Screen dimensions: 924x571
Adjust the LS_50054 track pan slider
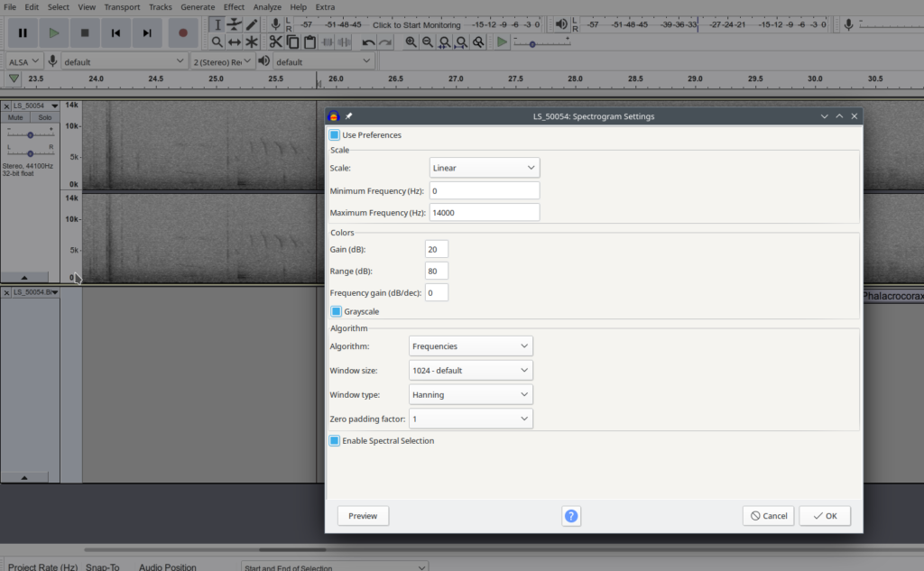tap(30, 153)
